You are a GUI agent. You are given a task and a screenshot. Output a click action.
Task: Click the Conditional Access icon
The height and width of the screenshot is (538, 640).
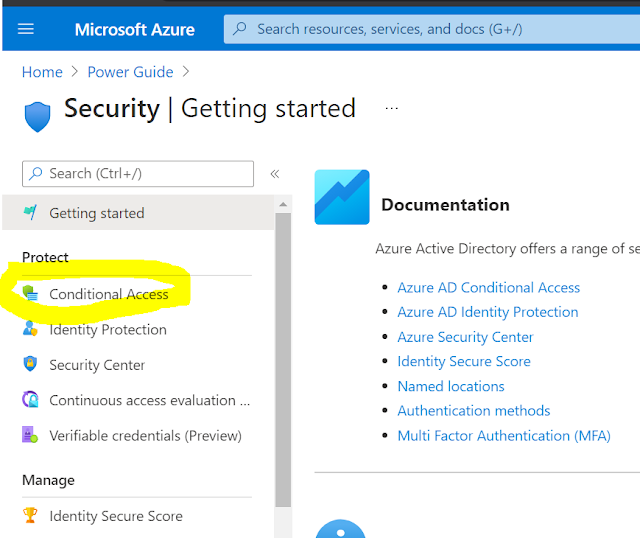30,294
